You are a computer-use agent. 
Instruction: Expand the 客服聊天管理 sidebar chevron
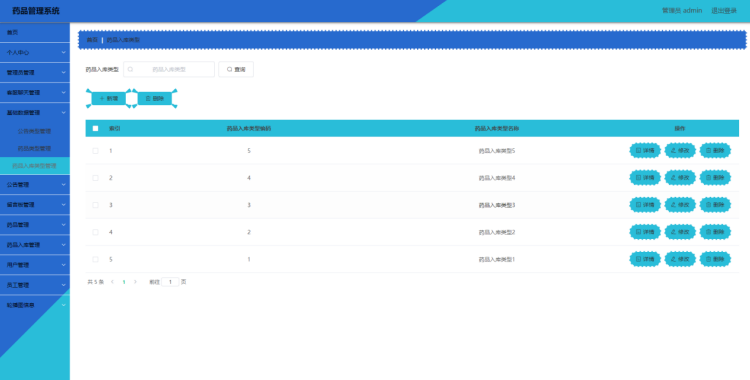click(63, 92)
